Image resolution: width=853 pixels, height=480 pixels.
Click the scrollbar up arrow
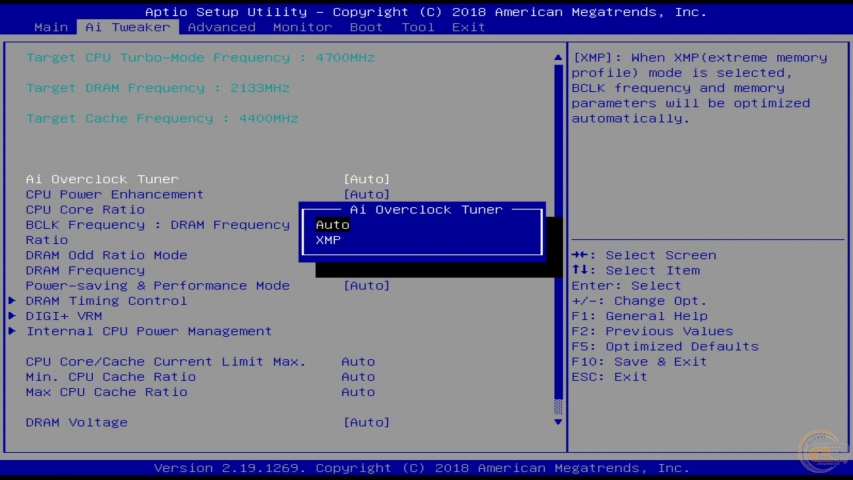point(558,57)
